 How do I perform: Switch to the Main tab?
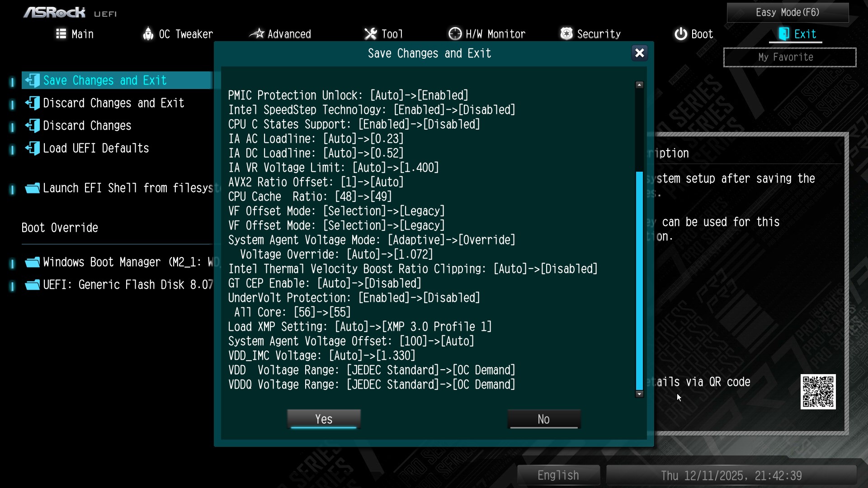(75, 34)
